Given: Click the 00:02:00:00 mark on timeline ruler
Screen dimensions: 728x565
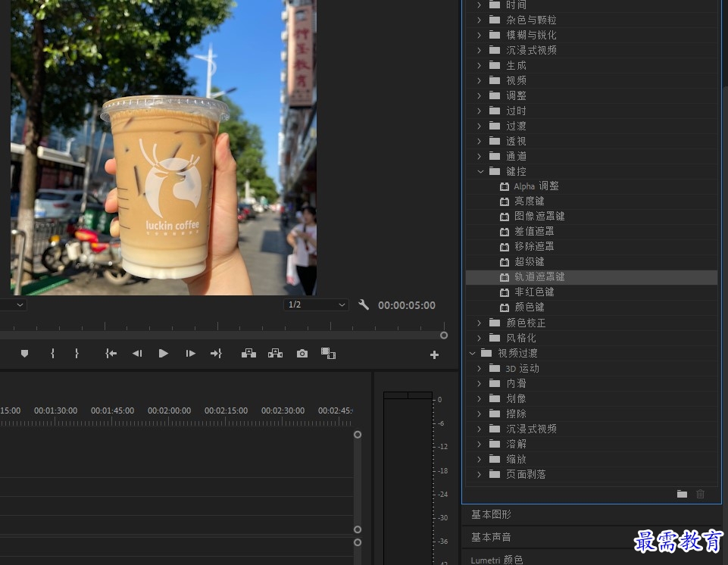Looking at the screenshot, I should click(170, 410).
